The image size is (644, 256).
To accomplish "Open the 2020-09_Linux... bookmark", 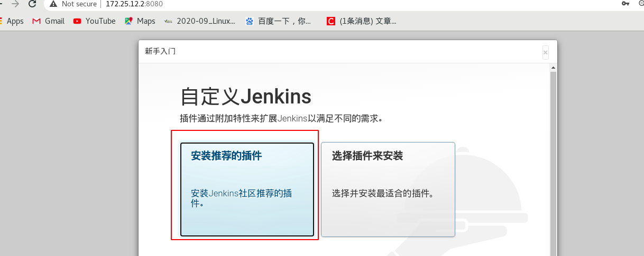I will coord(200,21).
